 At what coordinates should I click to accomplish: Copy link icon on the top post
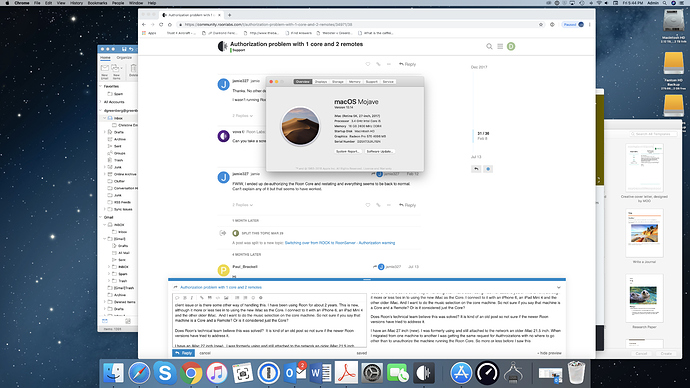[x=378, y=64]
